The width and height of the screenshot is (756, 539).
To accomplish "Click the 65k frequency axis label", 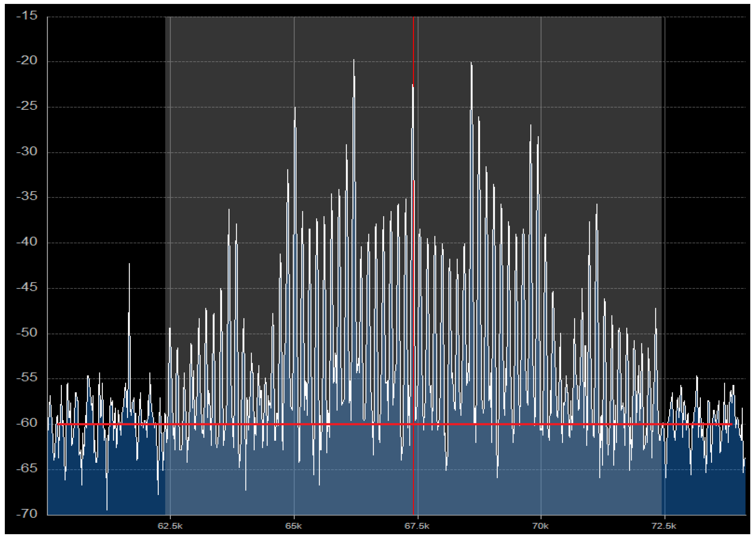I will 294,526.
